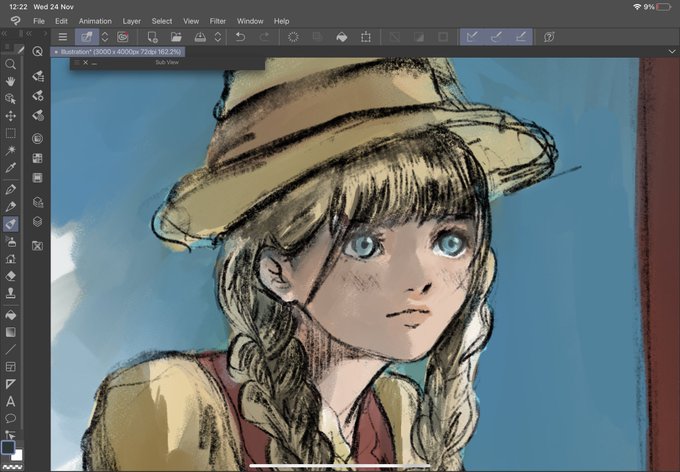Open the View menu
The image size is (680, 472).
click(x=191, y=21)
